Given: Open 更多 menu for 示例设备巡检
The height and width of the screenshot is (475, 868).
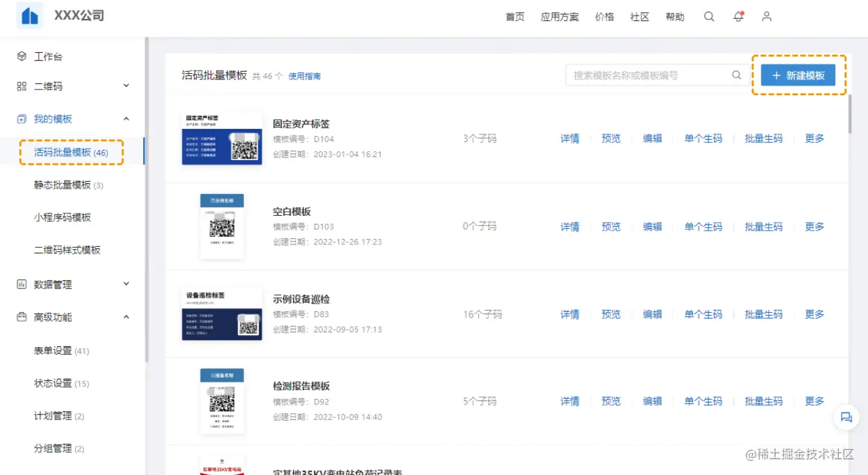Looking at the screenshot, I should [x=814, y=314].
